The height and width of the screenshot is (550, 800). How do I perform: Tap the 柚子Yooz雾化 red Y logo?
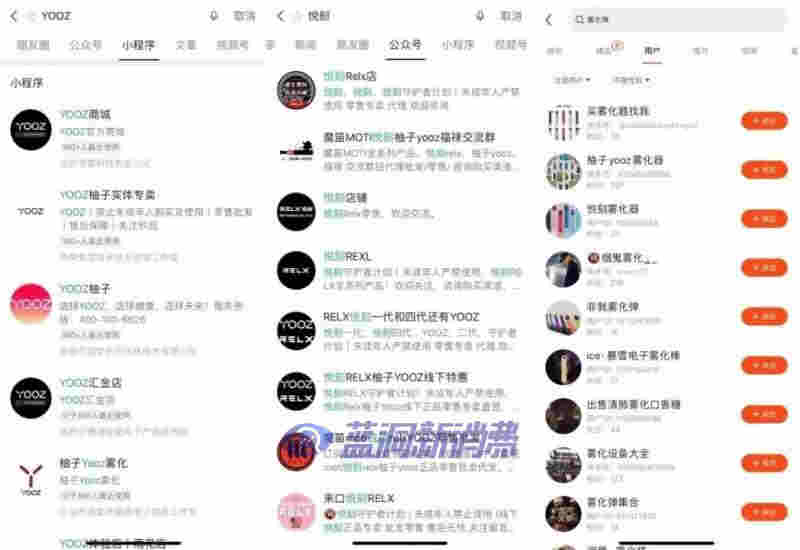[30, 478]
